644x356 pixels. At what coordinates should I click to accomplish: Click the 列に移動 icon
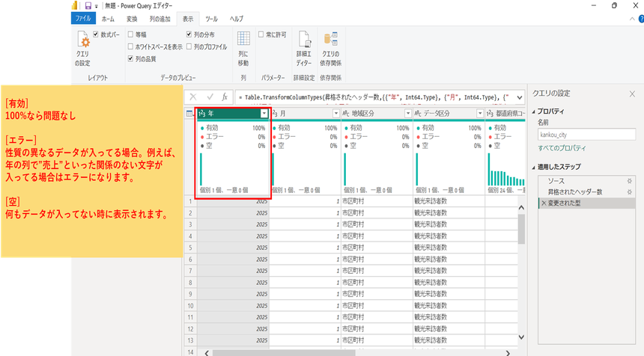click(243, 49)
